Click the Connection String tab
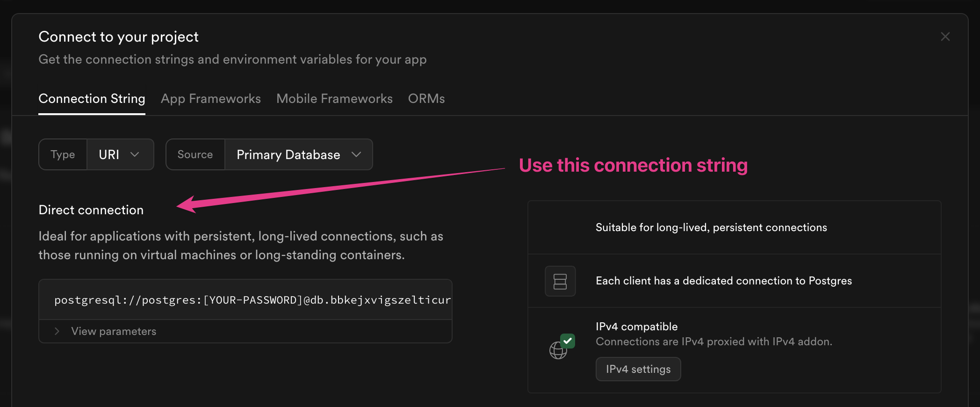The width and height of the screenshot is (980, 407). (x=92, y=99)
